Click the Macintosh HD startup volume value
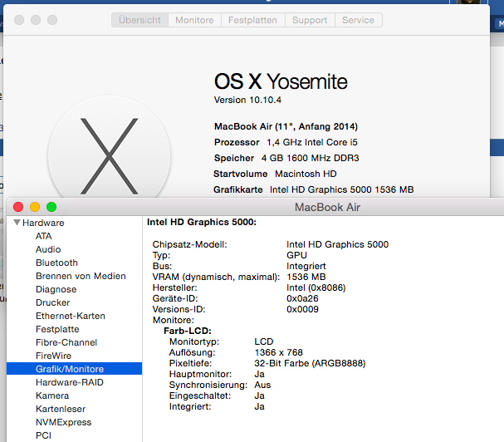This screenshot has height=442, width=504. click(x=306, y=174)
